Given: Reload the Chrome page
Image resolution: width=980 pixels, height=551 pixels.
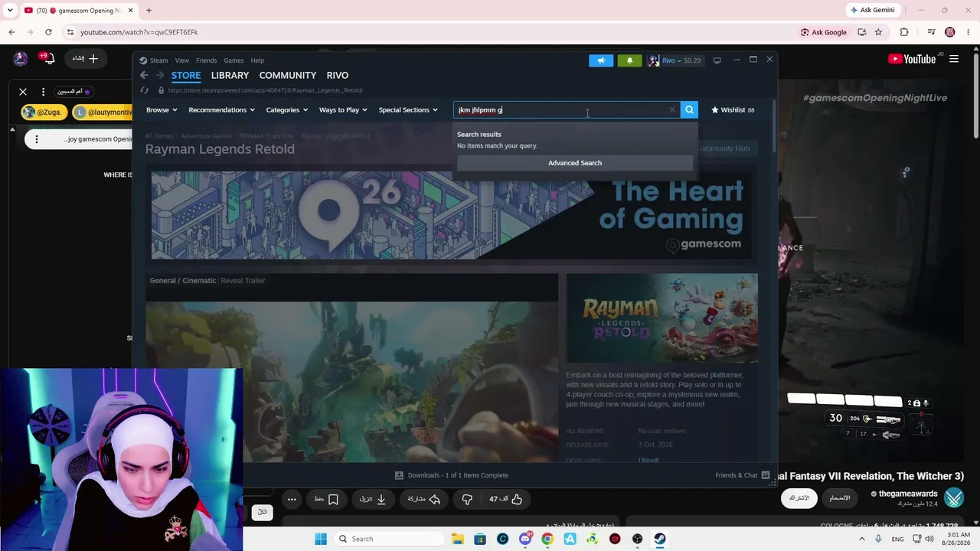Looking at the screenshot, I should click(48, 32).
